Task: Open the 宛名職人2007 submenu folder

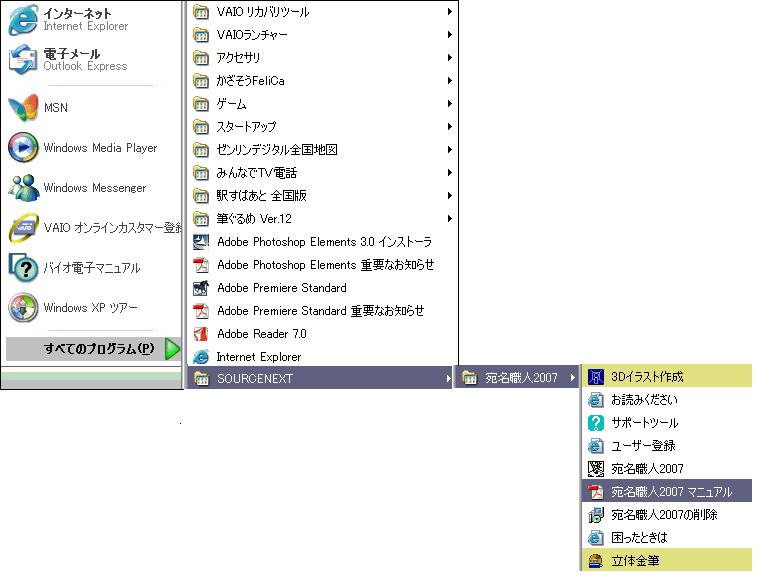Action: [x=517, y=377]
